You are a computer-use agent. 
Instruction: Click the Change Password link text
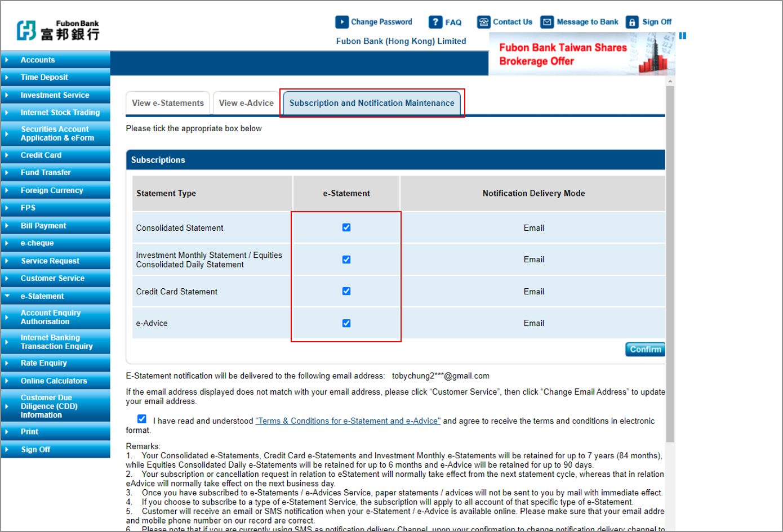(381, 22)
